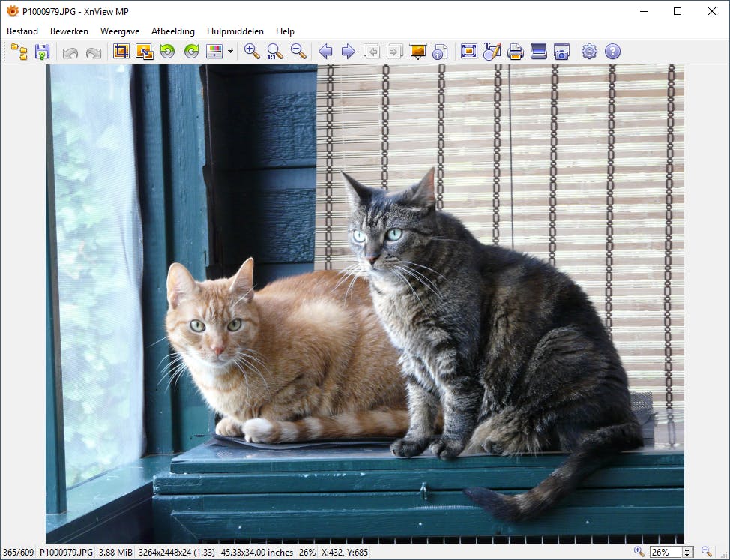The width and height of the screenshot is (730, 560).
Task: Click the greyed next page icon
Action: pos(394,51)
